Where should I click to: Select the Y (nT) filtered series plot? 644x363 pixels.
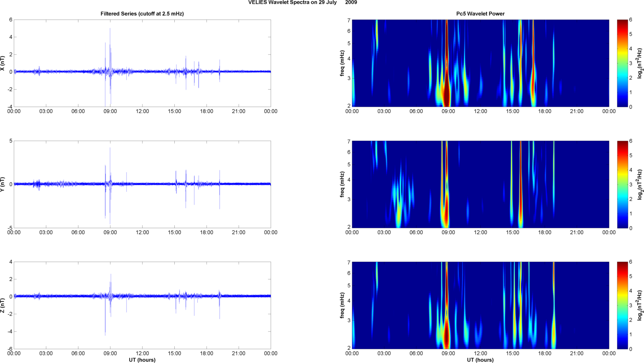[142, 184]
